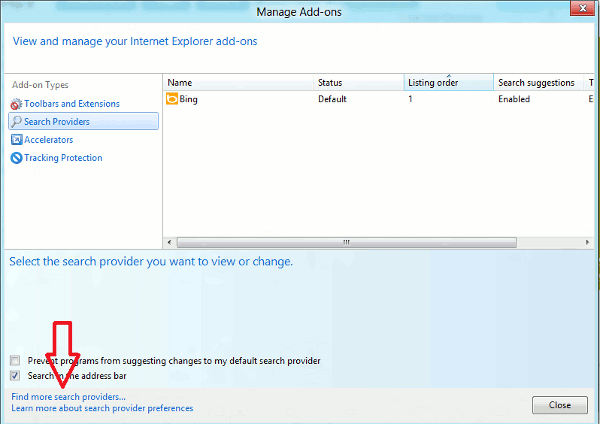Image resolution: width=600 pixels, height=424 pixels.
Task: Open the Tracking Protection category
Action: [63, 158]
